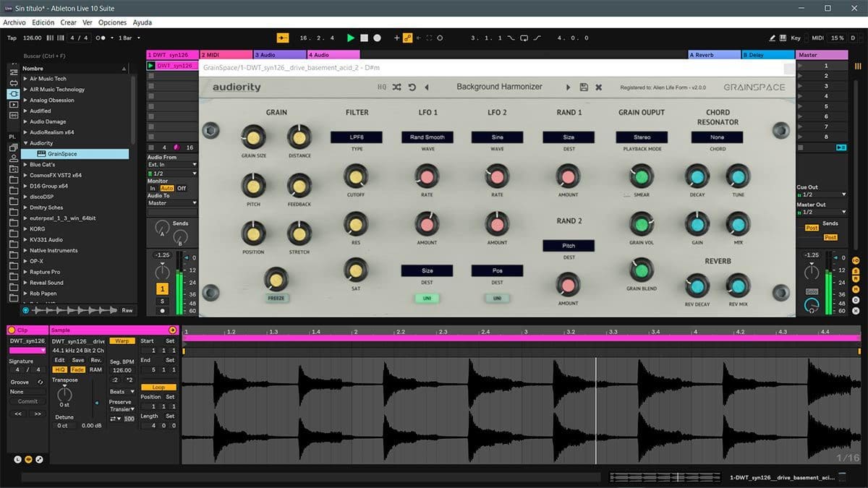Select the 2 MIDI track header
The height and width of the screenshot is (488, 868).
pyautogui.click(x=226, y=54)
